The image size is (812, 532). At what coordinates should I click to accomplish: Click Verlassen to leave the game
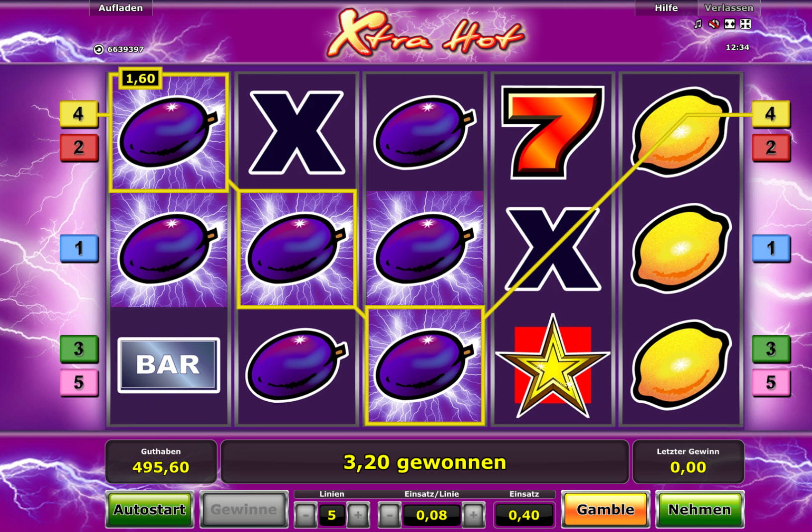pos(729,8)
